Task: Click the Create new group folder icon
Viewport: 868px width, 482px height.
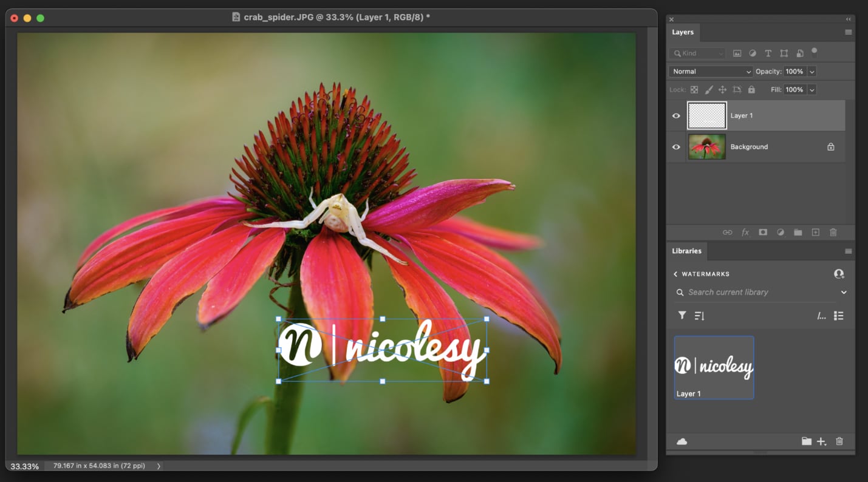Action: coord(798,232)
